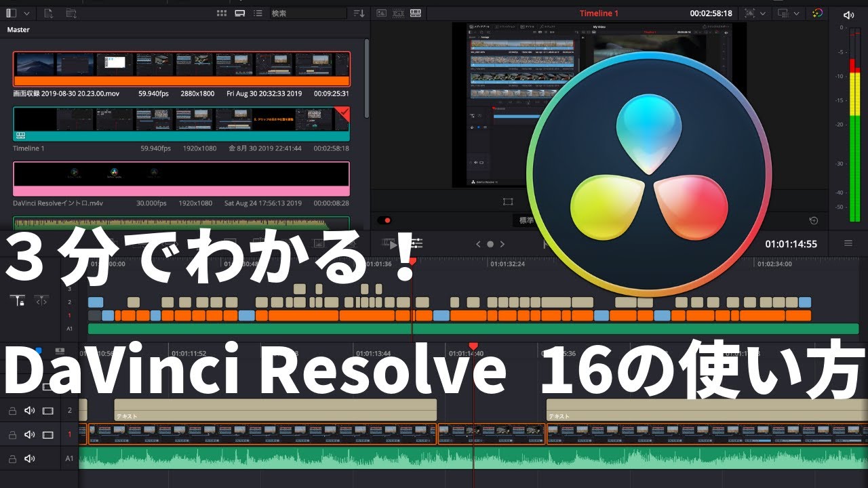Mute track 2 with its speaker icon

30,410
